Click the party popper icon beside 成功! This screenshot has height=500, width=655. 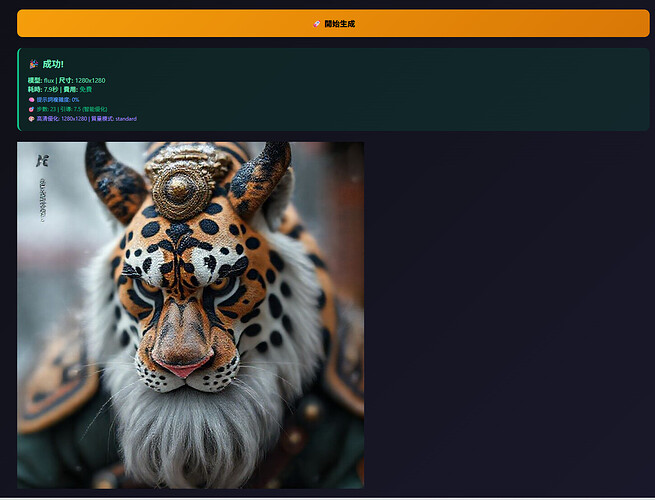tap(33, 64)
